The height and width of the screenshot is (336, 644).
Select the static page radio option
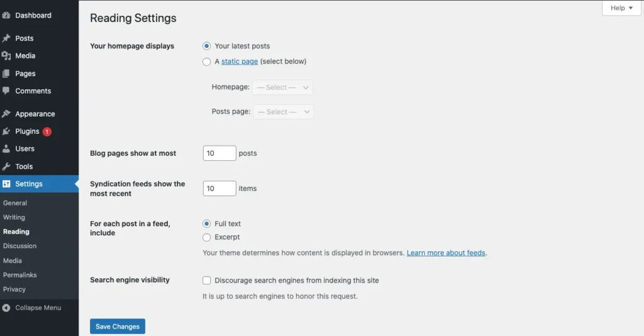click(207, 62)
